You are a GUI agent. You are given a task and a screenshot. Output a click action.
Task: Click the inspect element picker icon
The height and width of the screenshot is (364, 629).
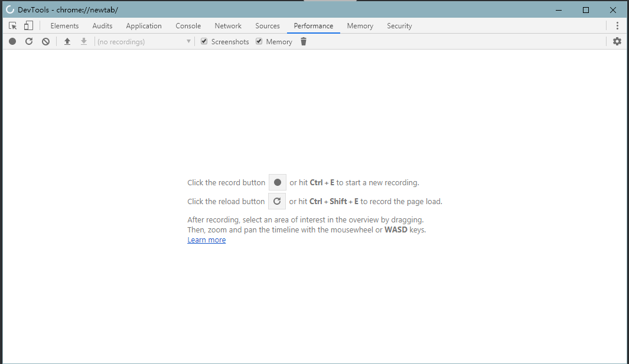pyautogui.click(x=13, y=26)
